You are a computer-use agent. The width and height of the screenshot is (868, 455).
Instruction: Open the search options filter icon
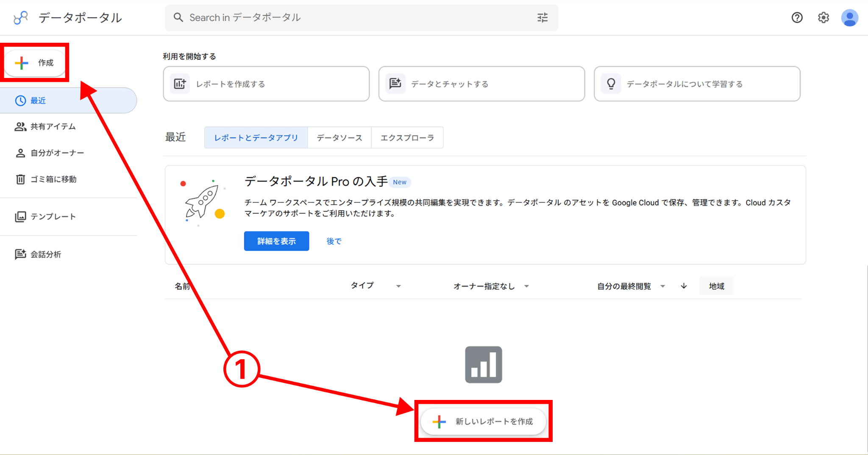coord(542,18)
